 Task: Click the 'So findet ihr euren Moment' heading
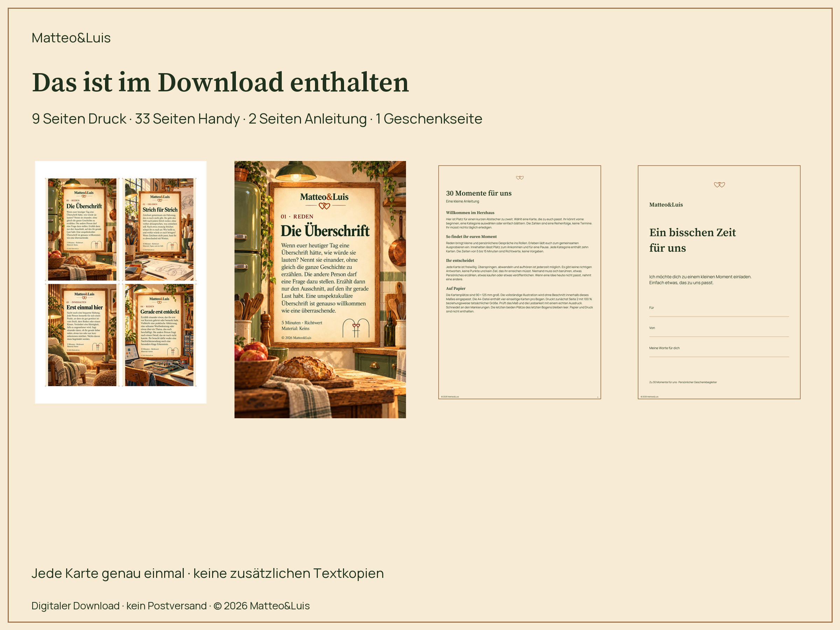471,237
